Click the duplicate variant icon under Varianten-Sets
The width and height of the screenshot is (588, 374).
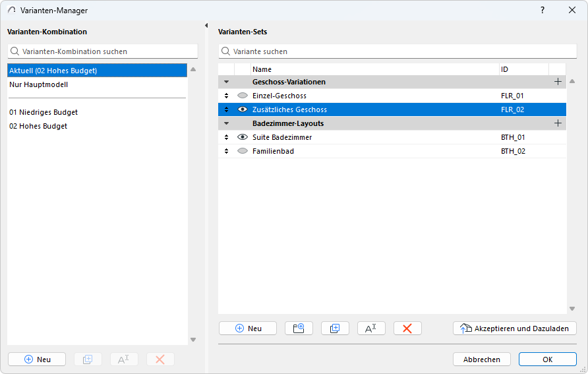[x=335, y=328]
